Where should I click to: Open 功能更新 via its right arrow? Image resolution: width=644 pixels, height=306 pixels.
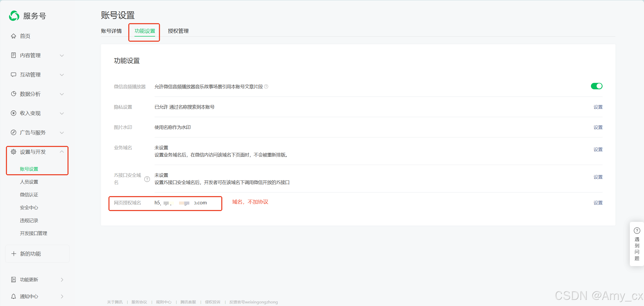(x=62, y=280)
